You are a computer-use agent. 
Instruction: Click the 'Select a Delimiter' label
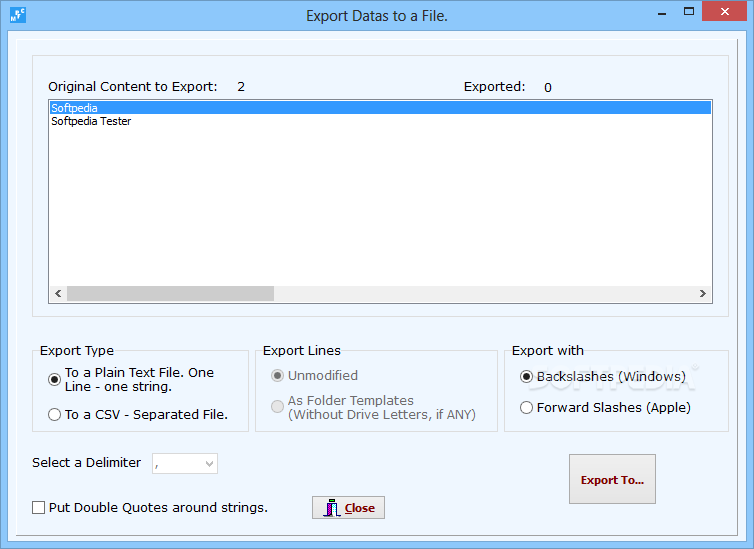tap(87, 462)
